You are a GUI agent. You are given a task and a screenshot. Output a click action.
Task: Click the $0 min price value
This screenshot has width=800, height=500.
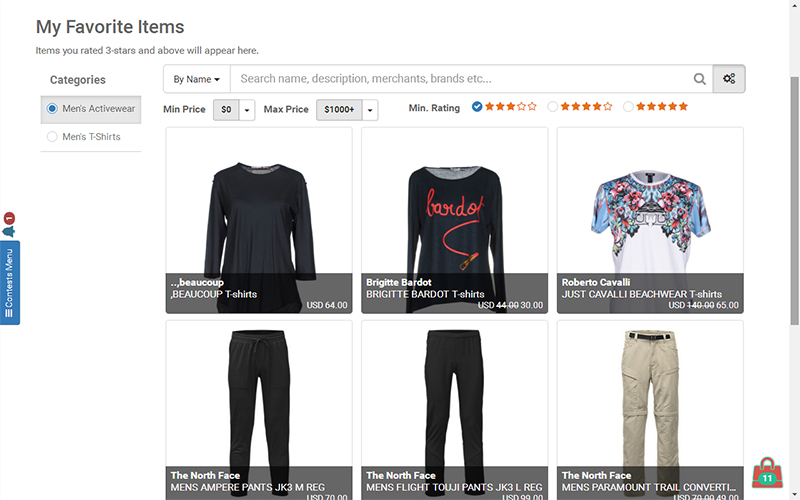[226, 110]
